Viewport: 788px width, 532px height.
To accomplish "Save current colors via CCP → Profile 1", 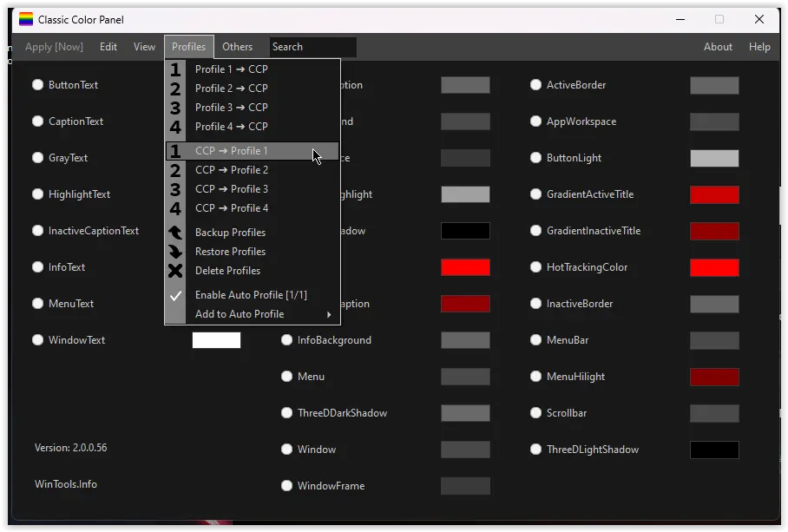I will [253, 151].
